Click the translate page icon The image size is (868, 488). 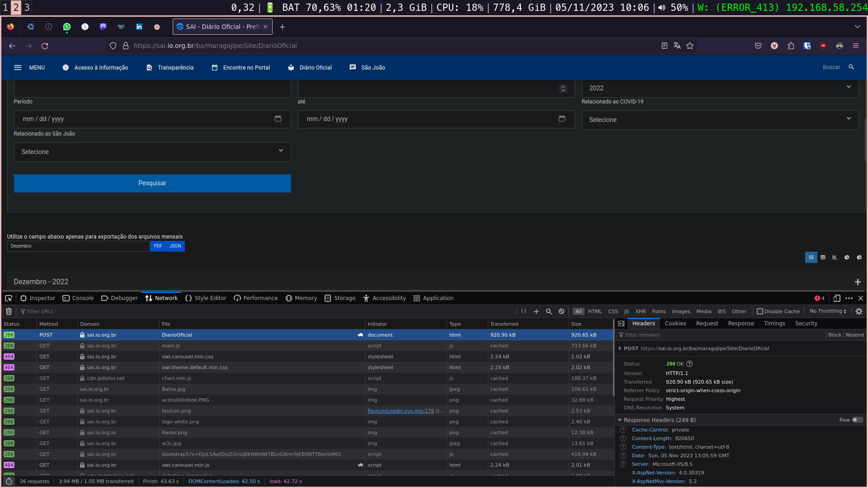coord(677,46)
